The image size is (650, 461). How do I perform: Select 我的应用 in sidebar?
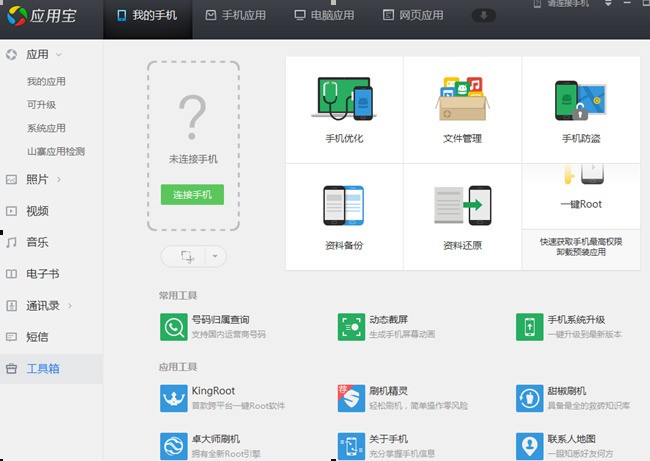tap(46, 81)
